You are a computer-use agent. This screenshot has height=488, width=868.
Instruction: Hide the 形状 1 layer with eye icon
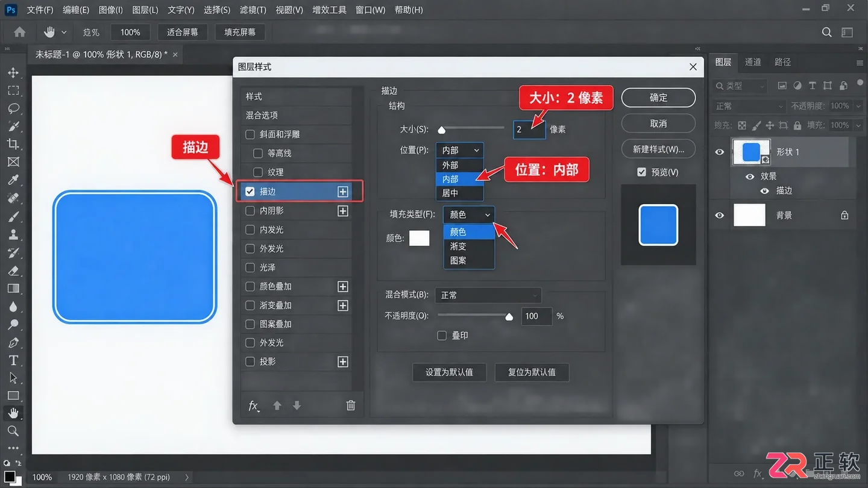coord(719,152)
